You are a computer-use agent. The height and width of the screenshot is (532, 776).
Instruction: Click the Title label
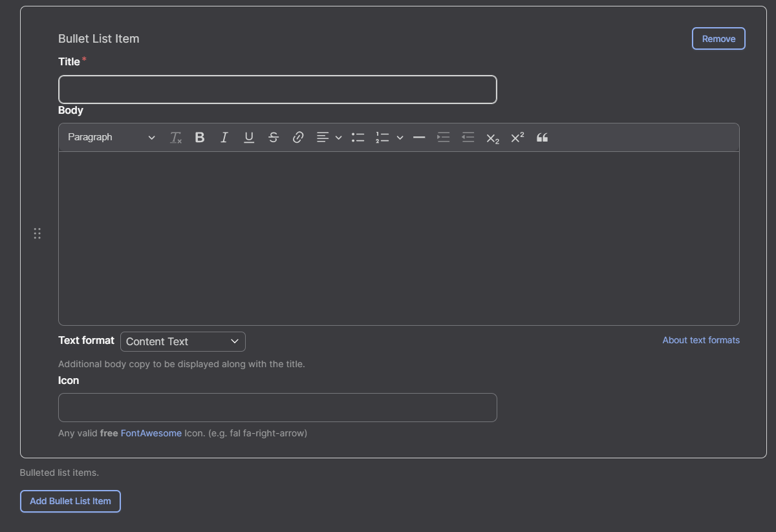point(69,62)
